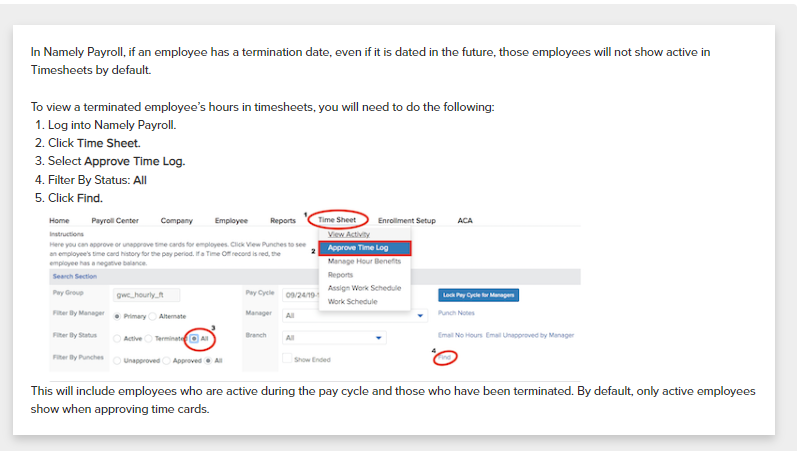
Task: Click the Filter By Status label
Action: (x=75, y=335)
